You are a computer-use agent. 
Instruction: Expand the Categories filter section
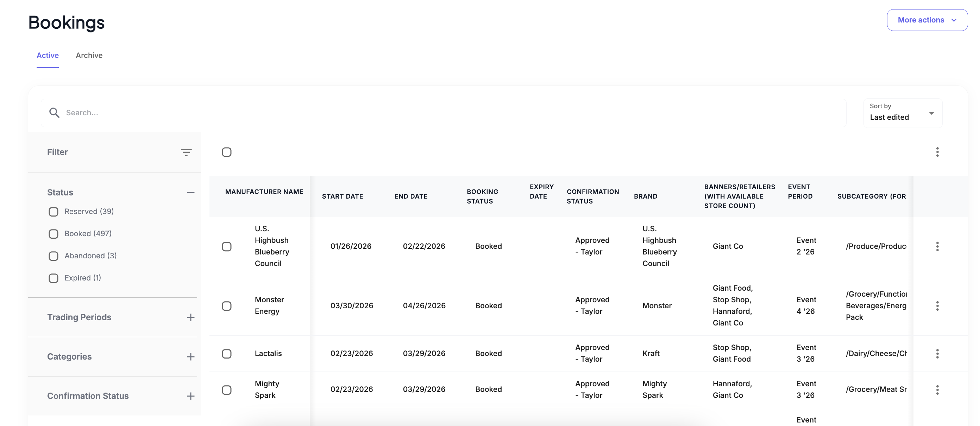tap(190, 356)
